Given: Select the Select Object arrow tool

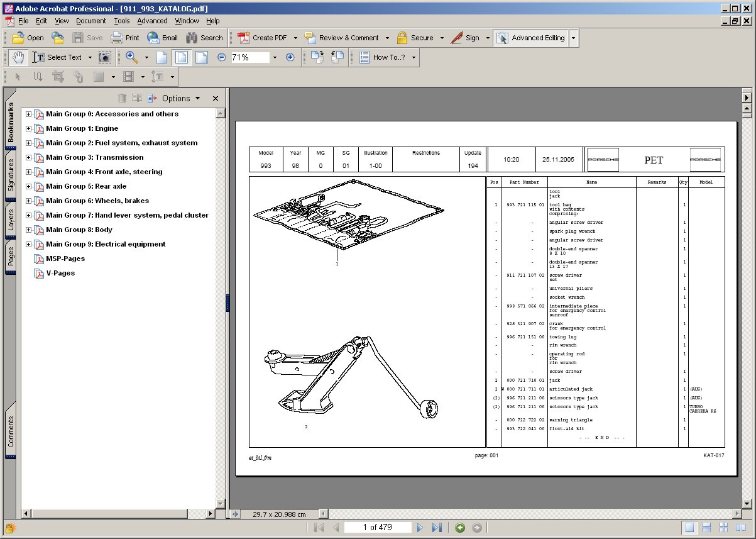Looking at the screenshot, I should pyautogui.click(x=18, y=77).
